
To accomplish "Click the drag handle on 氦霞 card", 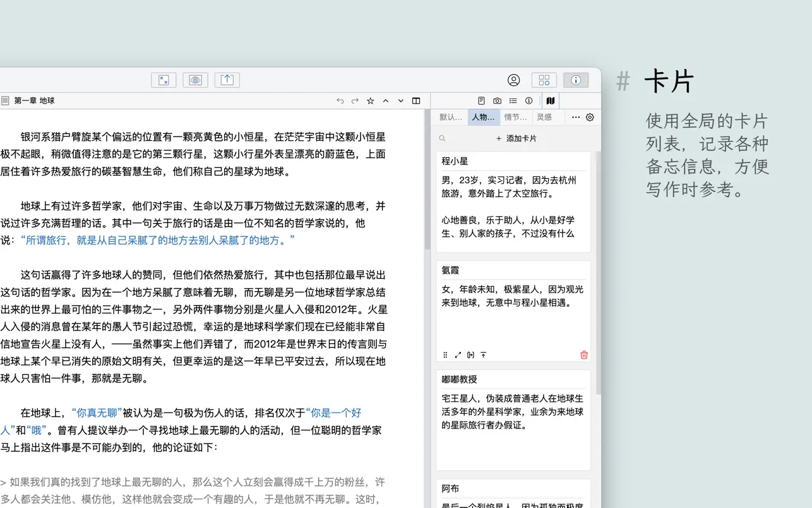I will tap(445, 355).
